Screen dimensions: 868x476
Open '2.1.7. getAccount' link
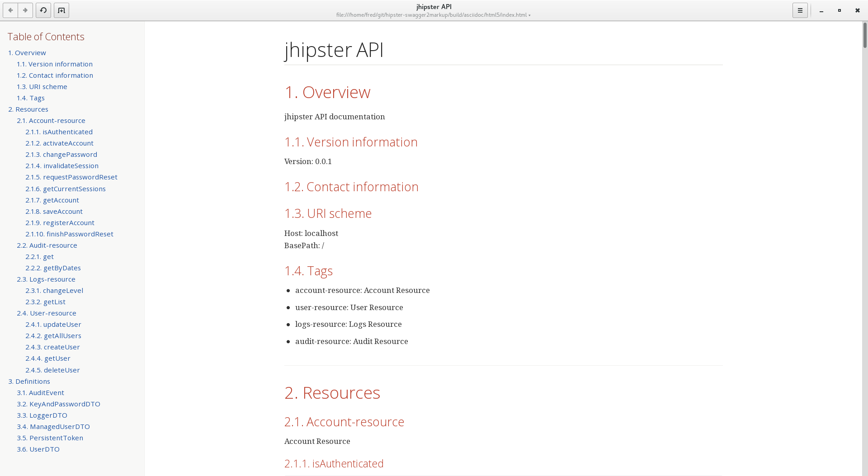(52, 200)
